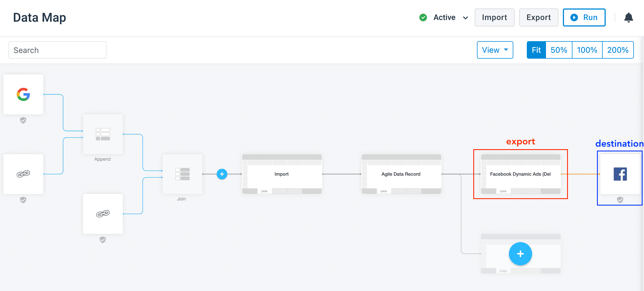644x291 pixels.
Task: Open the Append transform node
Action: tap(103, 134)
